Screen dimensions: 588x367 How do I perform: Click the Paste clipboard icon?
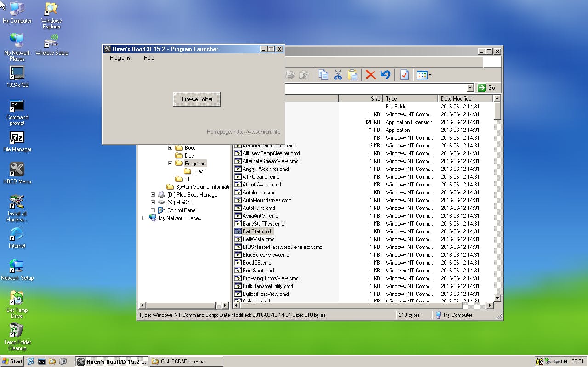click(353, 74)
